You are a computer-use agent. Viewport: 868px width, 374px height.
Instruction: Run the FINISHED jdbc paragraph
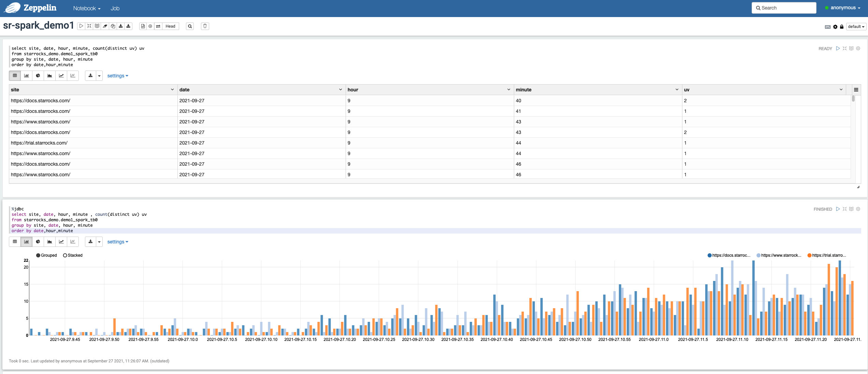pyautogui.click(x=838, y=209)
